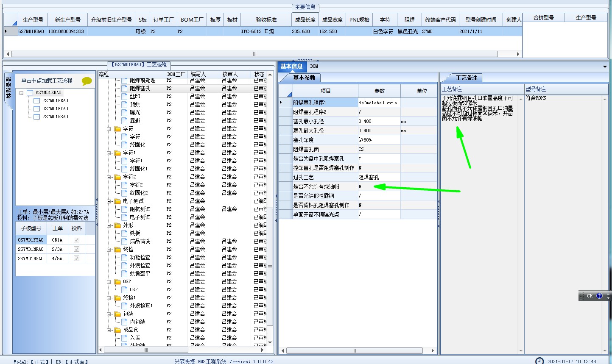Image resolution: width=612 pixels, height=364 pixels.
Task: Toggle 投料 checkbox for 2S7MD1NRA0
Action: (76, 249)
